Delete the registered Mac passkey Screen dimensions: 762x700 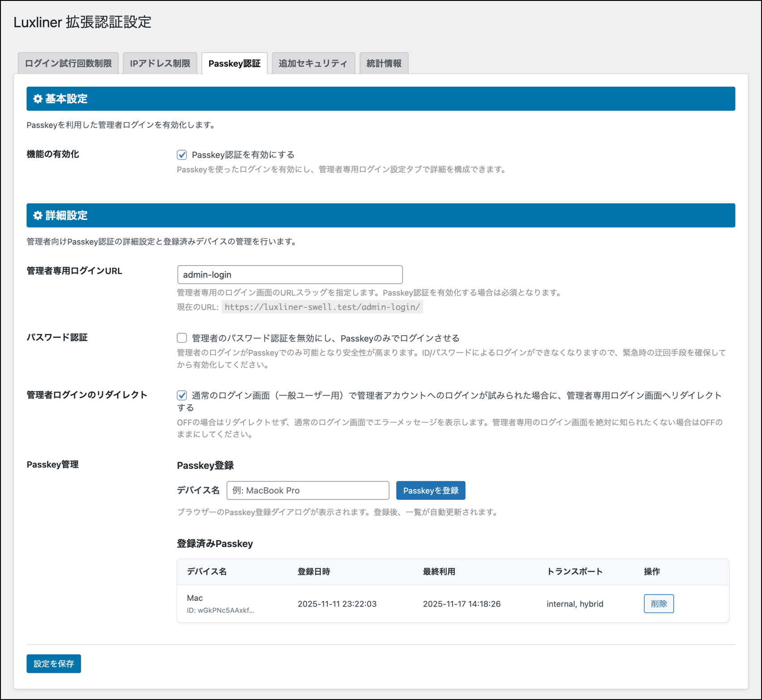(658, 603)
